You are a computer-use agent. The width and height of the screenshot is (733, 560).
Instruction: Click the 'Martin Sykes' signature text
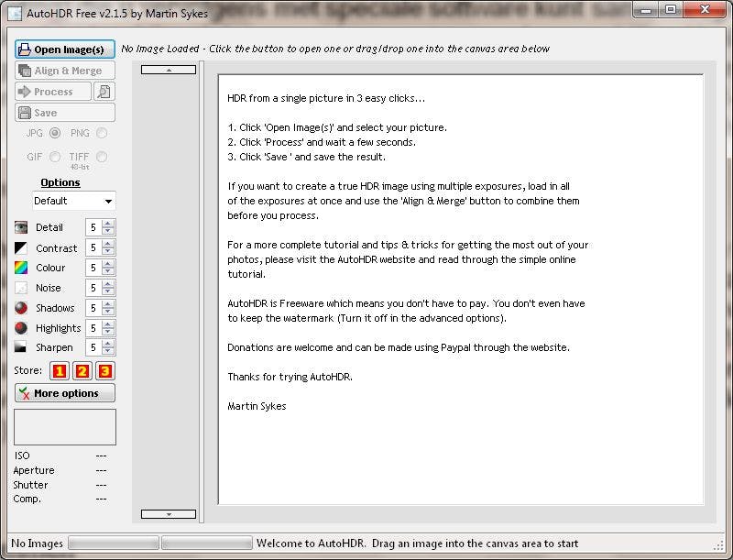[x=257, y=406]
